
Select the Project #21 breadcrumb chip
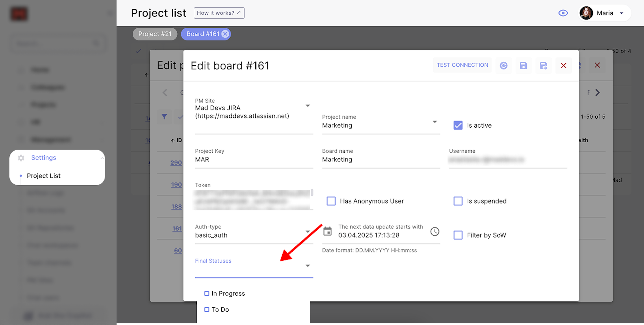[x=155, y=34]
